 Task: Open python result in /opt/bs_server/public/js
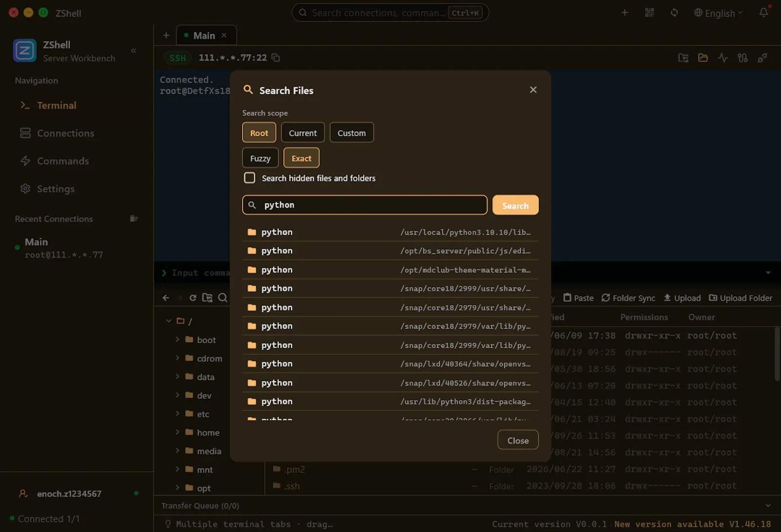tap(390, 250)
